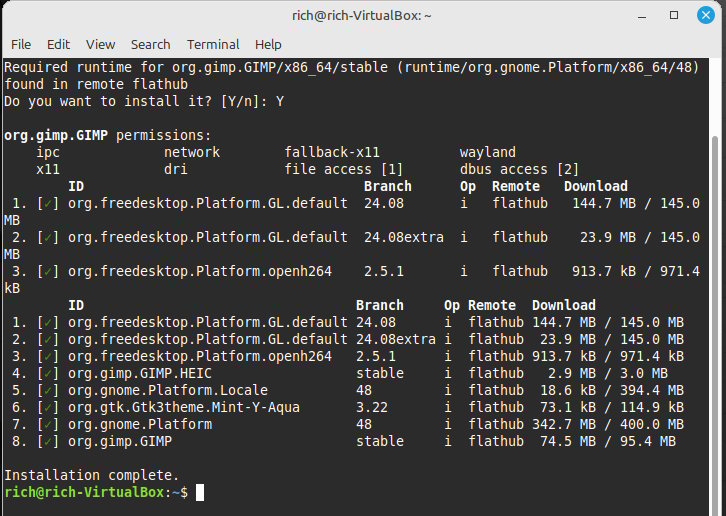Viewport: 726px width, 516px height.
Task: Open the File menu
Action: coord(21,44)
